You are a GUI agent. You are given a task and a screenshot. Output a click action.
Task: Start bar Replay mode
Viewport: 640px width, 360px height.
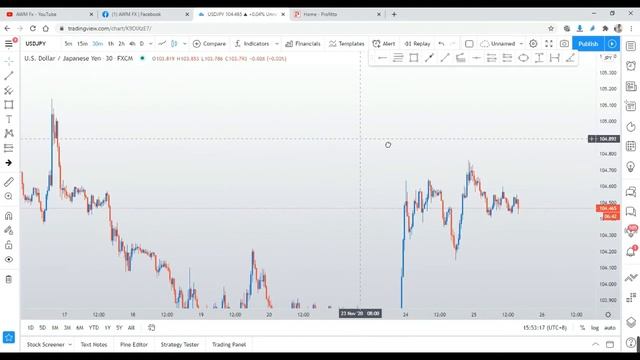coord(417,44)
